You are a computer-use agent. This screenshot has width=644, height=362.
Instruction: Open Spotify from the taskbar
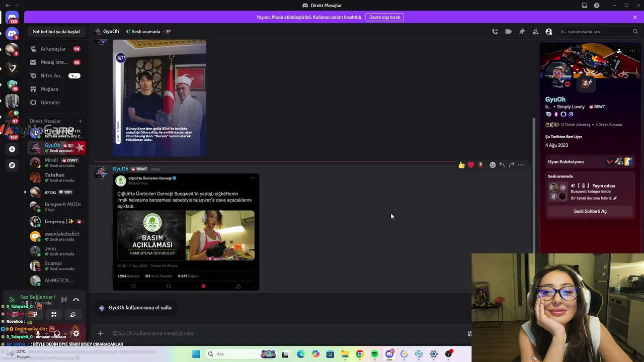[374, 354]
